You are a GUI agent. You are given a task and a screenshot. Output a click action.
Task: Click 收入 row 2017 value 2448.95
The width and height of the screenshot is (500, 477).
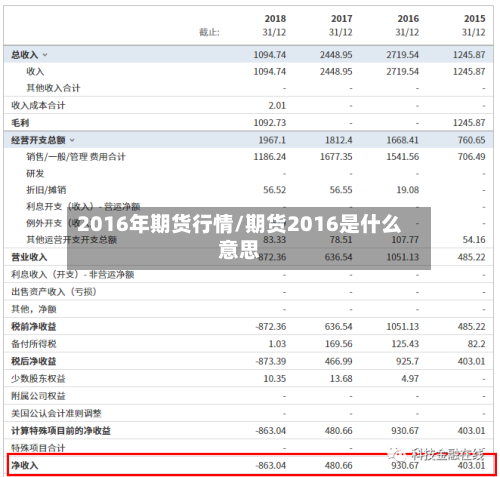tap(336, 71)
